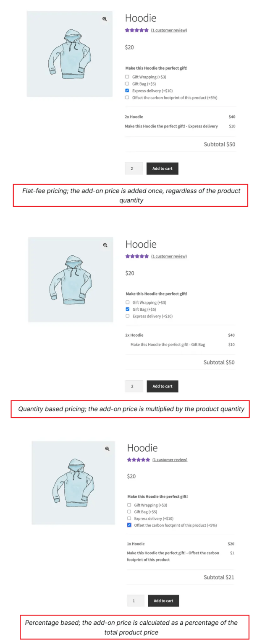Focus quantity field of first hoodie
The image size is (257, 644).
coord(134,169)
